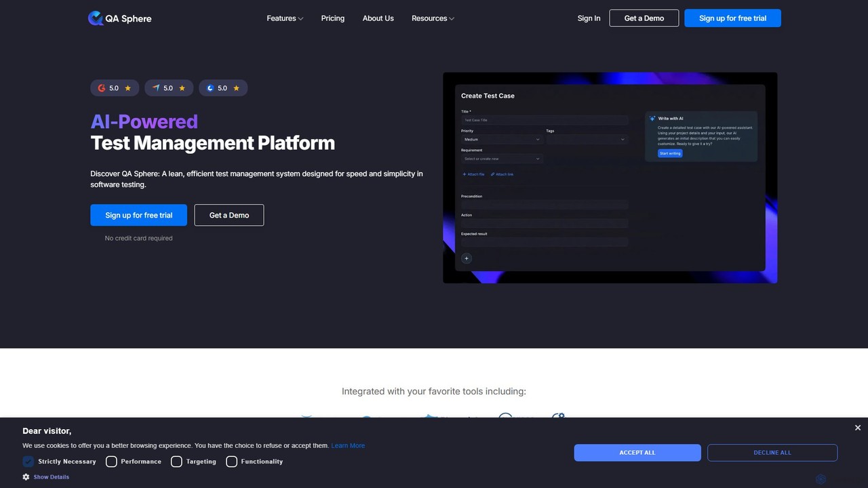
Task: Open the Learn More cookie link
Action: 348,445
